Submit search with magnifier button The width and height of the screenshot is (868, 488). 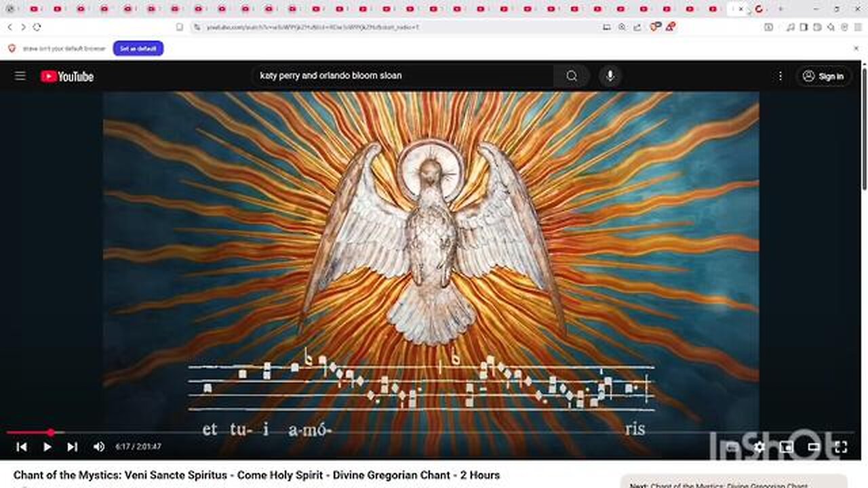572,76
